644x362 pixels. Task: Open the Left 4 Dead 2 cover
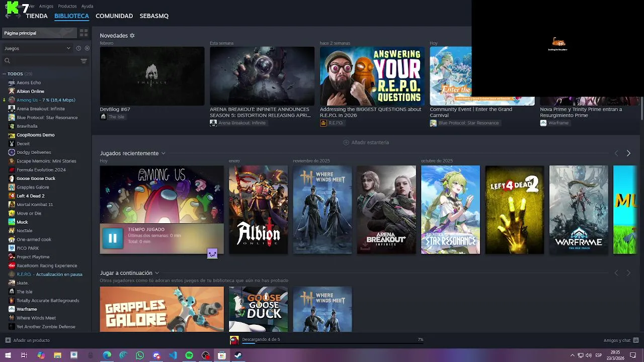[x=514, y=210]
